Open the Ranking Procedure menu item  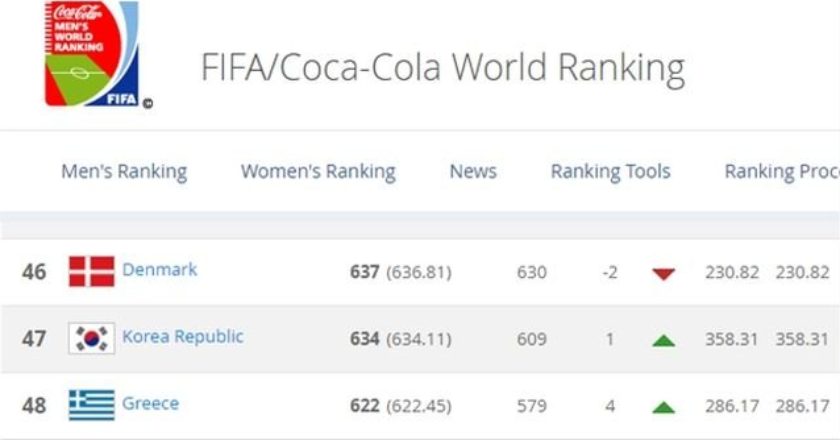pos(781,171)
